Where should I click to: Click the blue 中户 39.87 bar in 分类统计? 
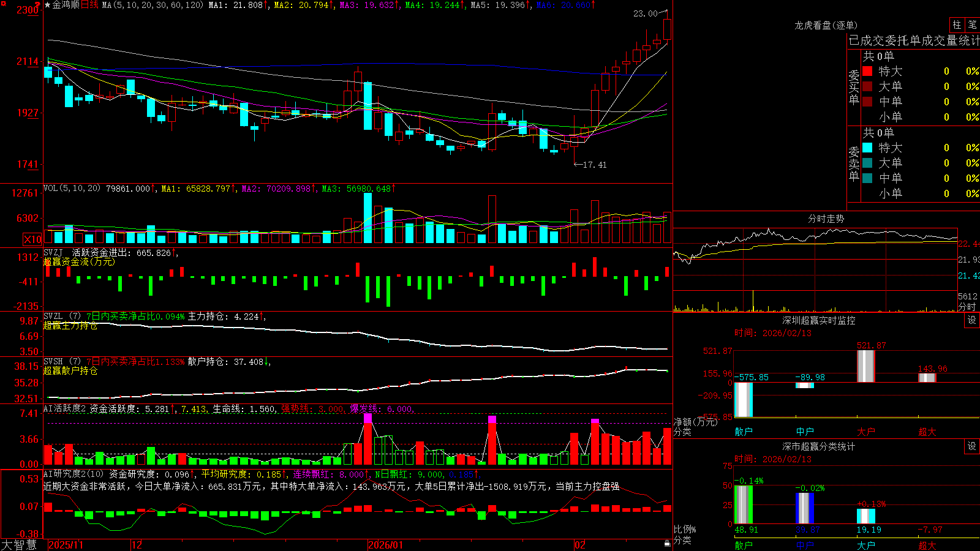pos(805,508)
